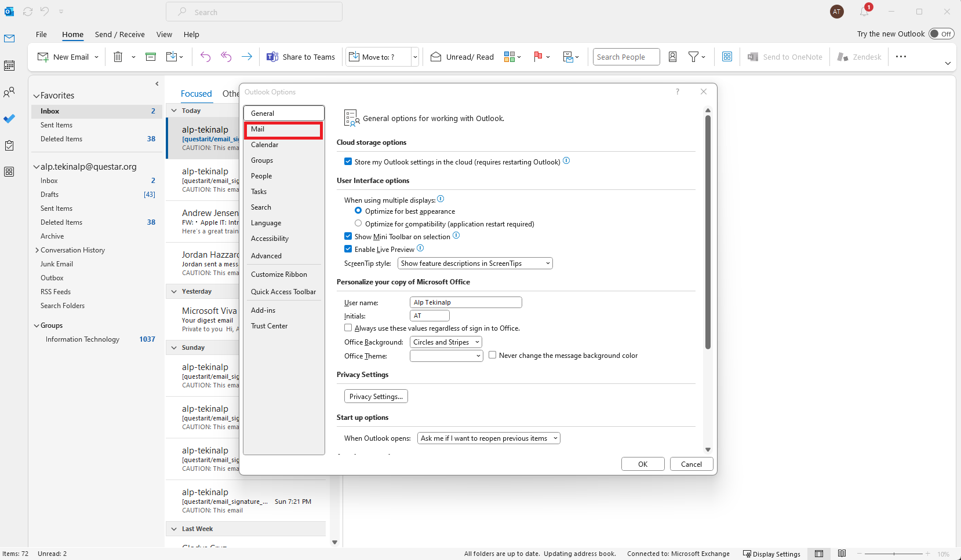This screenshot has width=961, height=560.
Task: Click the zoom slider in status bar
Action: click(x=893, y=554)
